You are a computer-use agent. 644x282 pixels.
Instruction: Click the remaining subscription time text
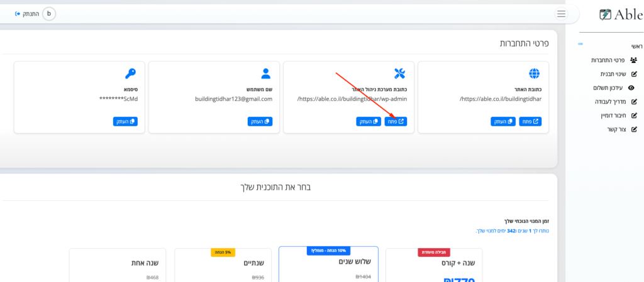[x=512, y=230]
